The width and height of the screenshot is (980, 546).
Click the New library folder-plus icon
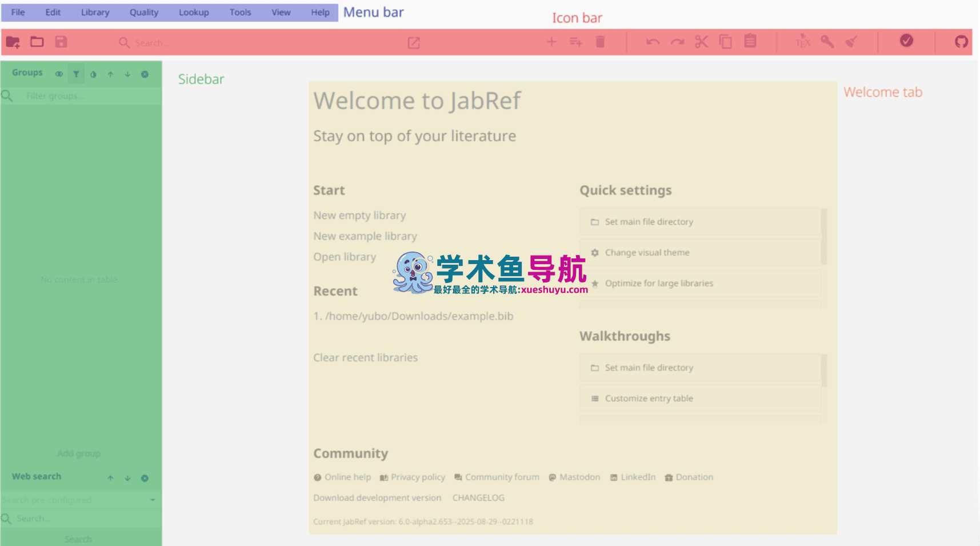pyautogui.click(x=13, y=42)
